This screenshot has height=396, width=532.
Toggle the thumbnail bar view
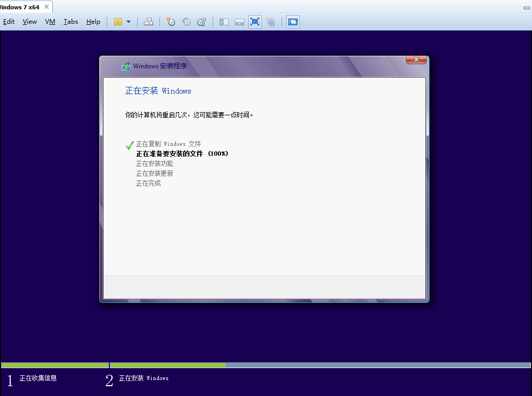pos(240,22)
